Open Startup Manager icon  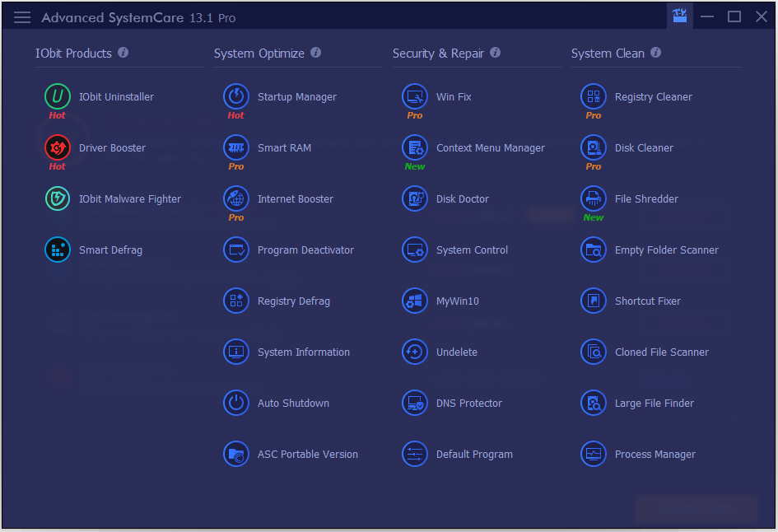(236, 96)
